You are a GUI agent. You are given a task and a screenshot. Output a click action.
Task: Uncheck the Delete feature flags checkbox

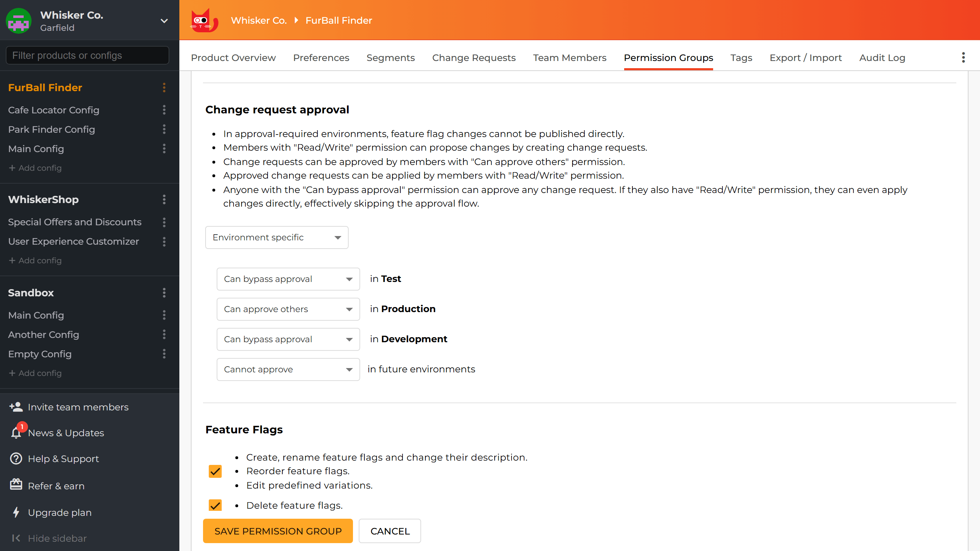tap(215, 505)
